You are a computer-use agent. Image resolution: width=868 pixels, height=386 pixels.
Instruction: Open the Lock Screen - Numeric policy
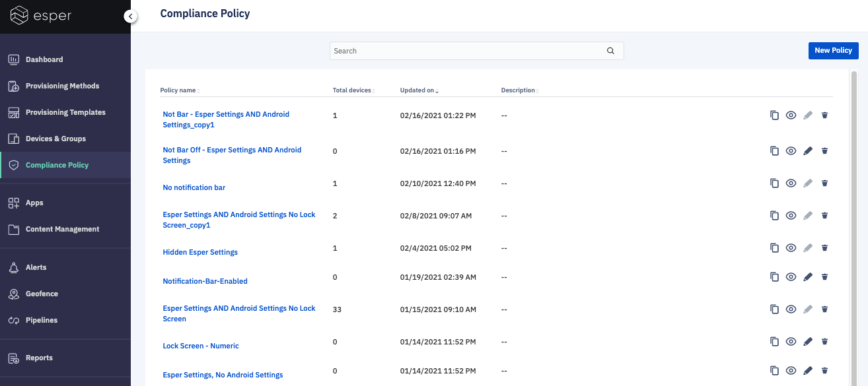click(x=201, y=346)
